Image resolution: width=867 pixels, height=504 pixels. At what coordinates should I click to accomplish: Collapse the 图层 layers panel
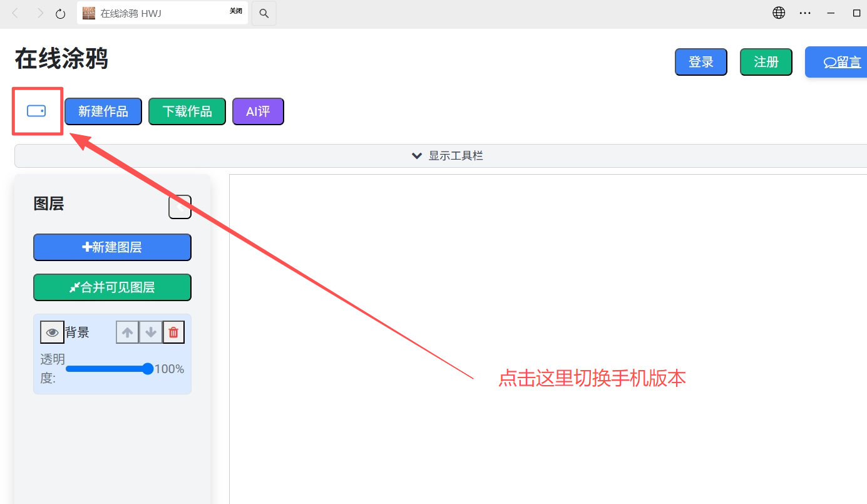click(x=180, y=207)
